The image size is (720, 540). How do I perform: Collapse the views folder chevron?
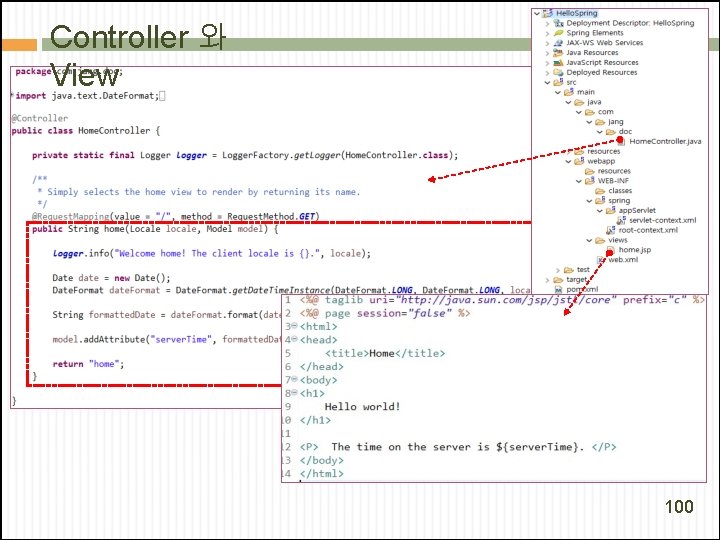point(589,240)
